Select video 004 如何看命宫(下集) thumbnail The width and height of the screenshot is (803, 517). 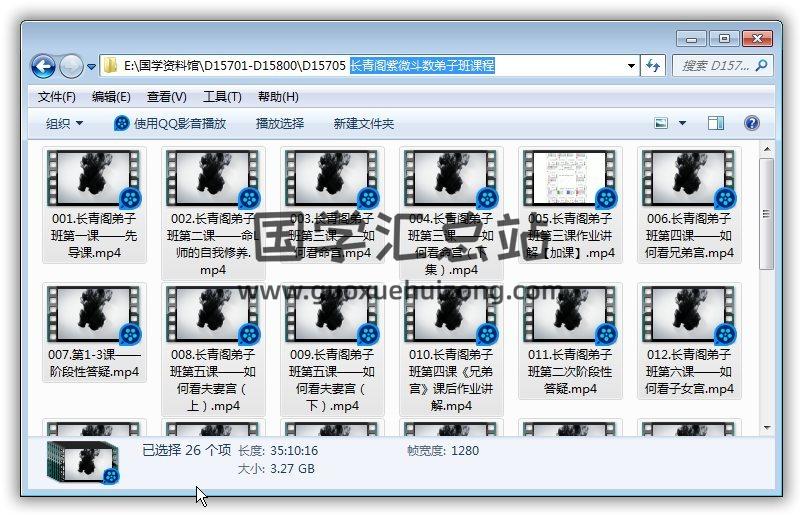451,178
